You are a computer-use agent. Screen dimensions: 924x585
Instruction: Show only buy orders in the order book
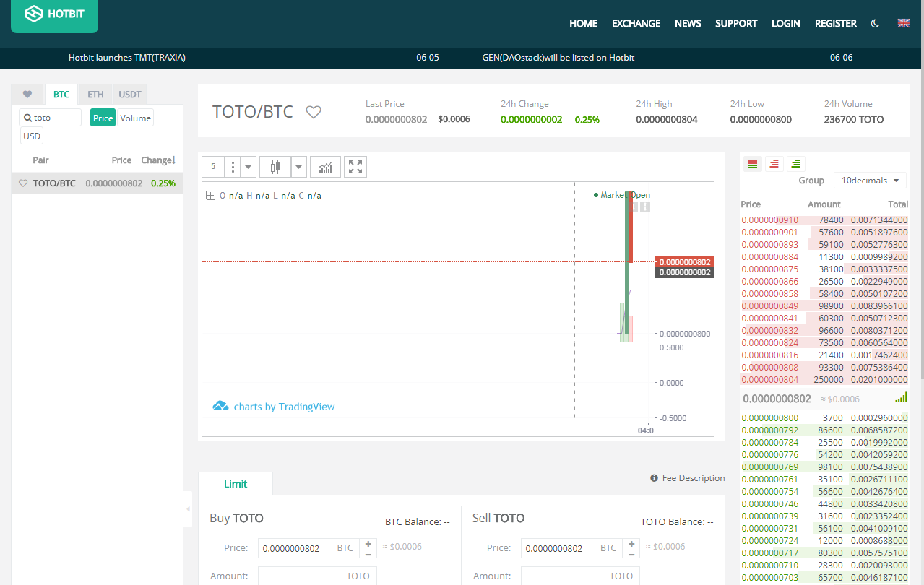coord(795,164)
